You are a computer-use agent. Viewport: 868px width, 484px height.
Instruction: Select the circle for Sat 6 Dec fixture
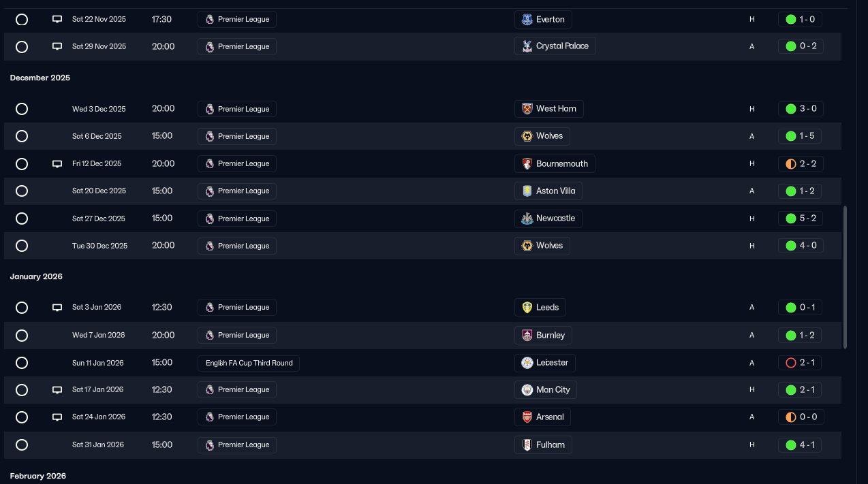pos(22,136)
